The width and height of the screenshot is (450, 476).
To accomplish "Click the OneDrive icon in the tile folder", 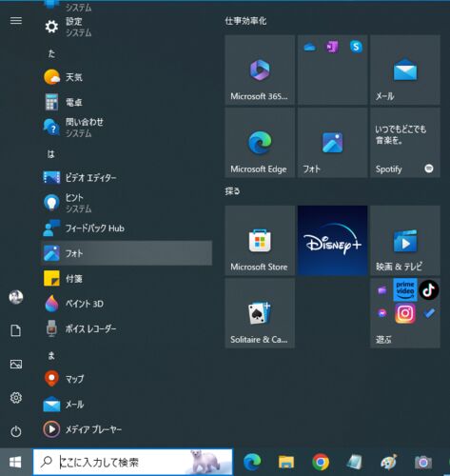I will click(x=309, y=48).
